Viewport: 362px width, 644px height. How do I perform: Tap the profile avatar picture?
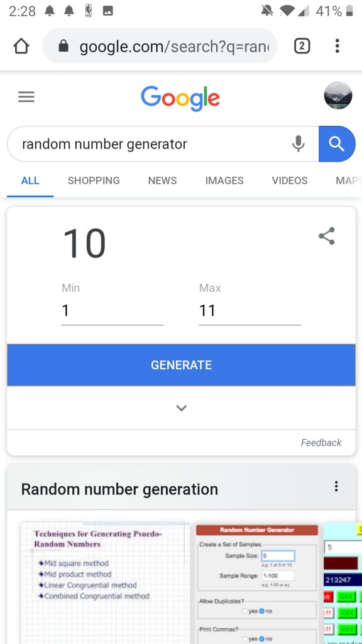click(x=337, y=96)
